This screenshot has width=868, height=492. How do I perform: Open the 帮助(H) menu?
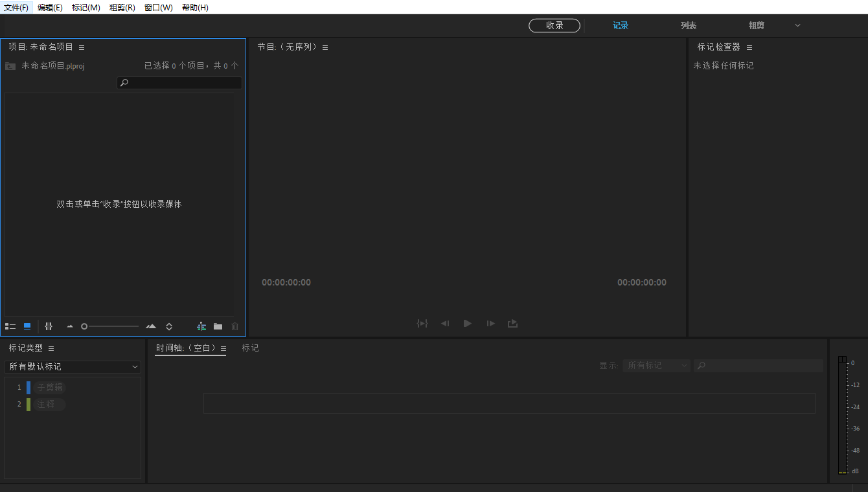tap(195, 7)
